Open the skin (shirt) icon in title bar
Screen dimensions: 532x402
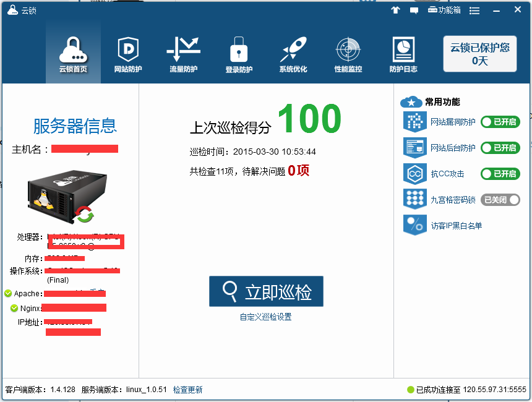395,11
